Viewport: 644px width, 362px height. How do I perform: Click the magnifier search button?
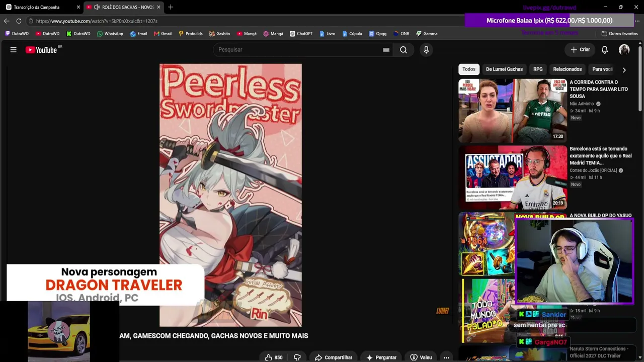click(404, 50)
